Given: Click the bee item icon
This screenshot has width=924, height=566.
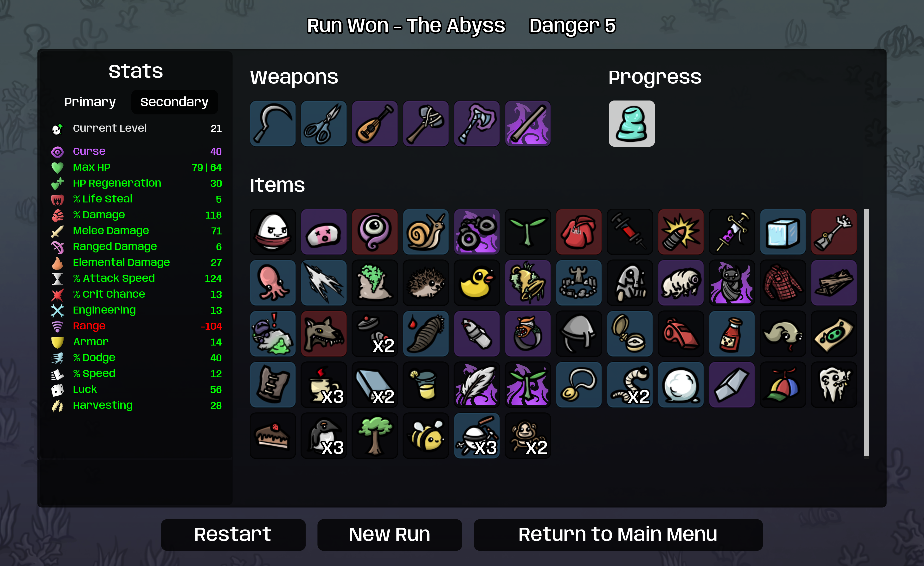Looking at the screenshot, I should pos(426,435).
